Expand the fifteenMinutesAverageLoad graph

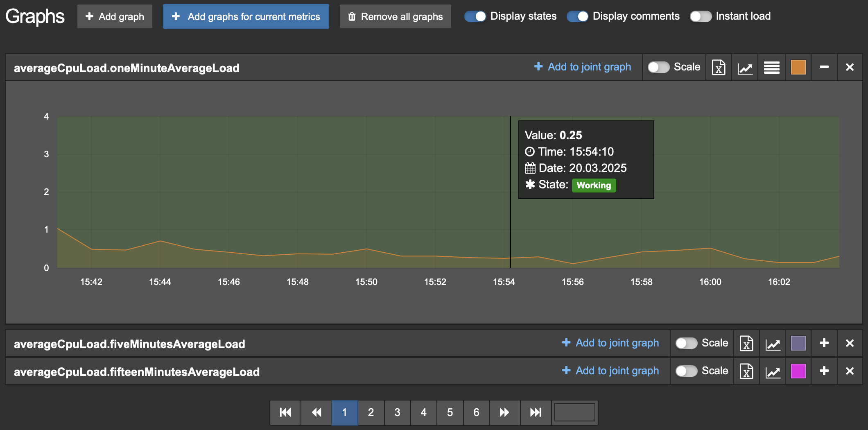(824, 371)
